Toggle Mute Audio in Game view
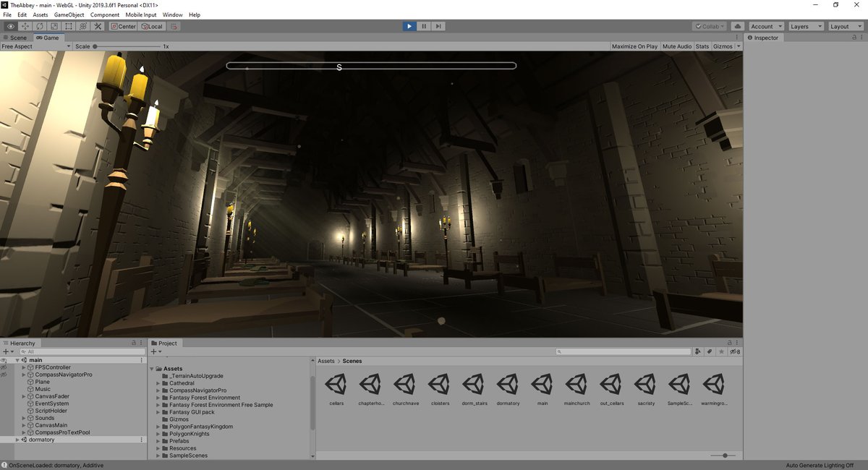Screen dimensions: 868x470 coord(677,46)
